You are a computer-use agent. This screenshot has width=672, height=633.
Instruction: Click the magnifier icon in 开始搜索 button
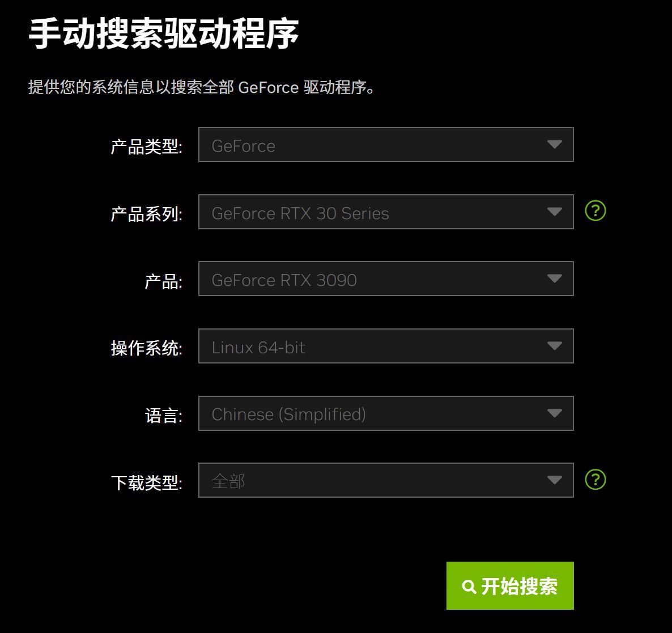[x=469, y=587]
